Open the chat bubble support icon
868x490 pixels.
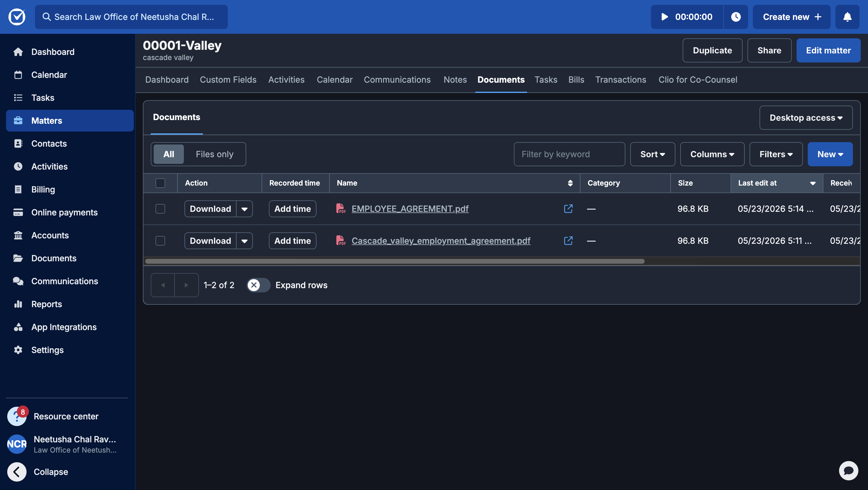pyautogui.click(x=848, y=470)
